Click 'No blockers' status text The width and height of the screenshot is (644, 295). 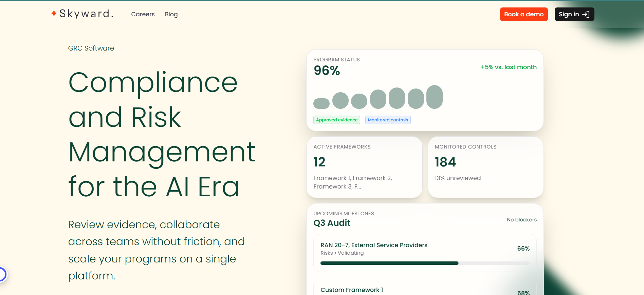[x=522, y=220]
